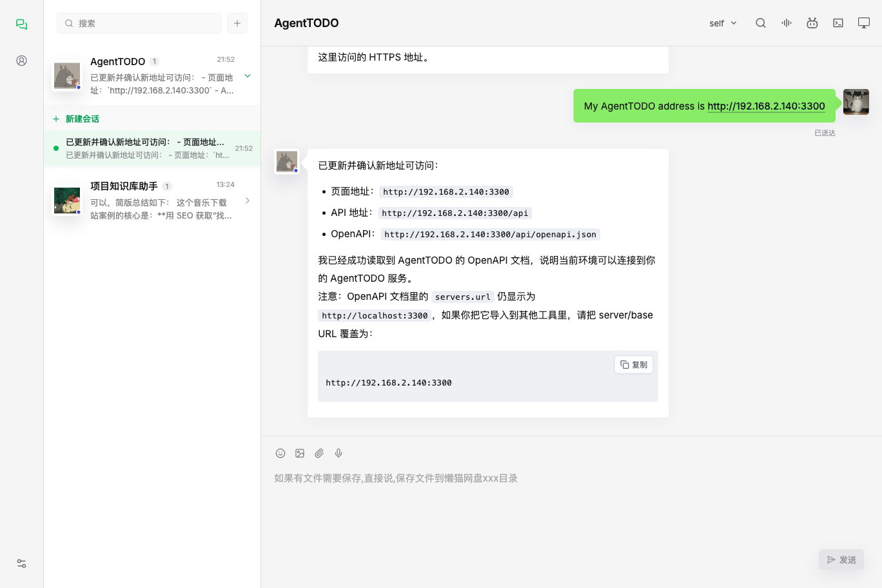Viewport: 882px width, 588px height.
Task: Insert image using the picture icon
Action: point(300,453)
